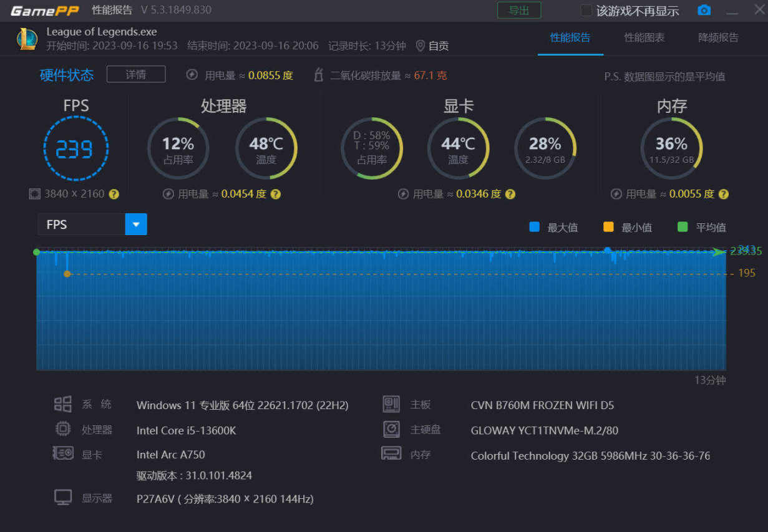768x532 pixels.
Task: Click the Windows 11 专业版 system text
Action: coord(243,405)
